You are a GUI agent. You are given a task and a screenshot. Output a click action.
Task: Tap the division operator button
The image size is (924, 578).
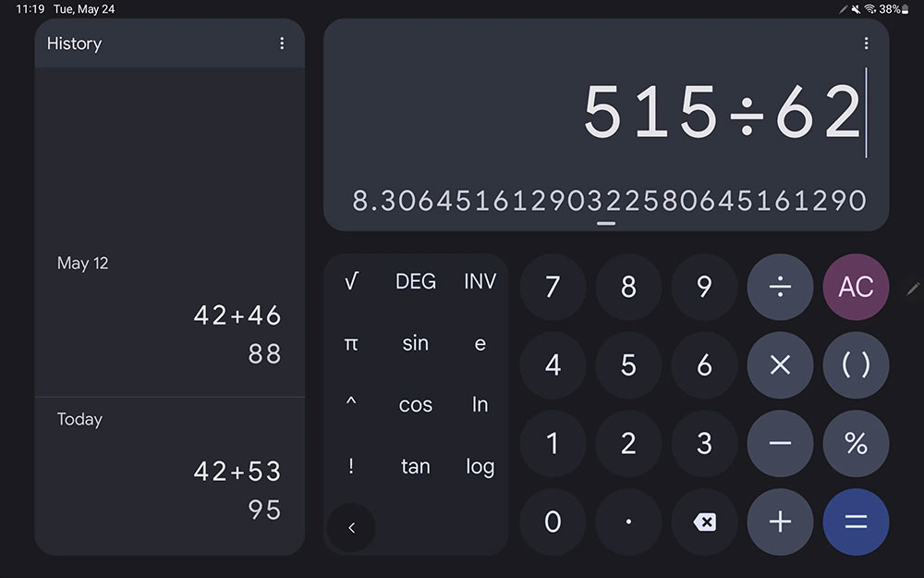(780, 288)
